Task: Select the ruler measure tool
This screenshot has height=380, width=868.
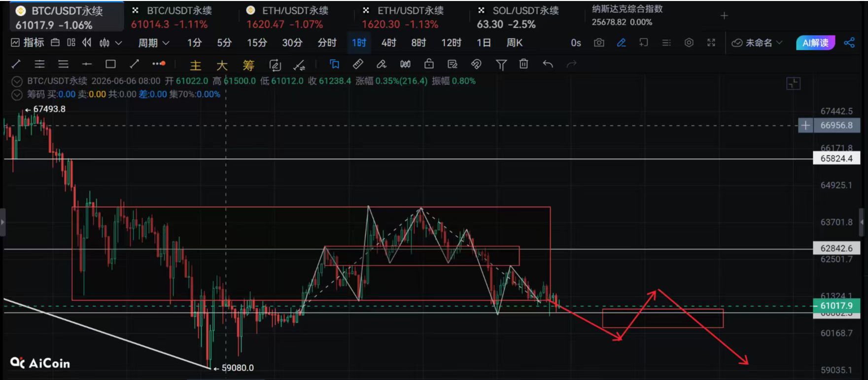Action: pos(358,64)
